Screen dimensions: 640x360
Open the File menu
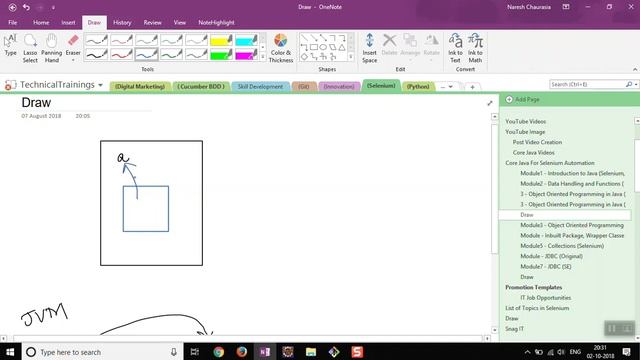(x=13, y=22)
